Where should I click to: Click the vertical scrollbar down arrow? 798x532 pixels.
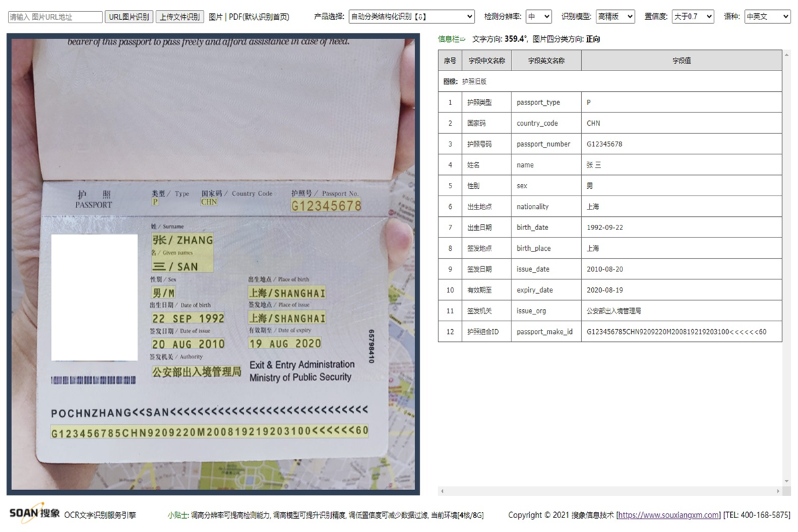(787, 481)
